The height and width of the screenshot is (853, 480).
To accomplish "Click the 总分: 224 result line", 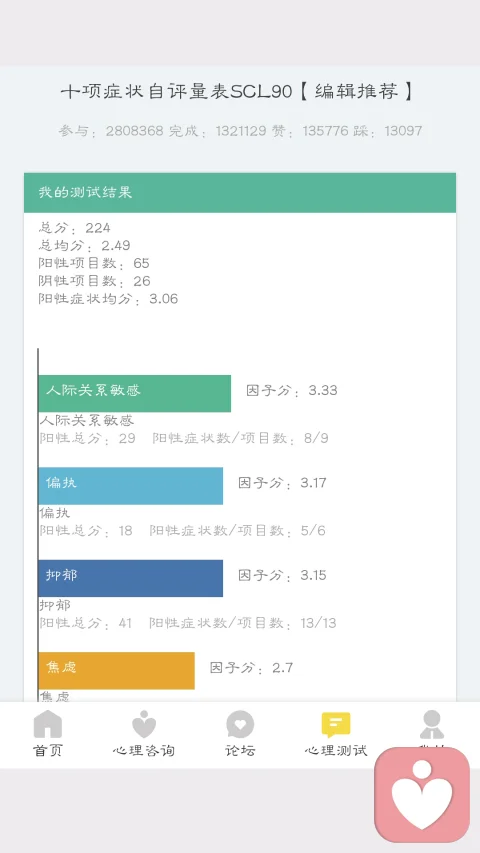I will click(75, 227).
